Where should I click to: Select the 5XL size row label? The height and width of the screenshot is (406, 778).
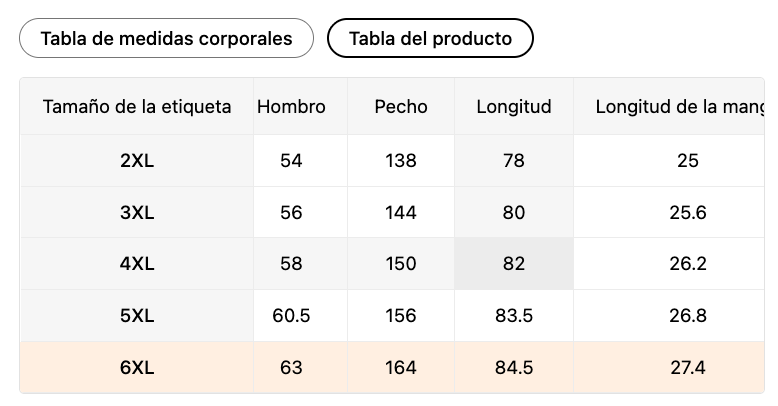137,315
